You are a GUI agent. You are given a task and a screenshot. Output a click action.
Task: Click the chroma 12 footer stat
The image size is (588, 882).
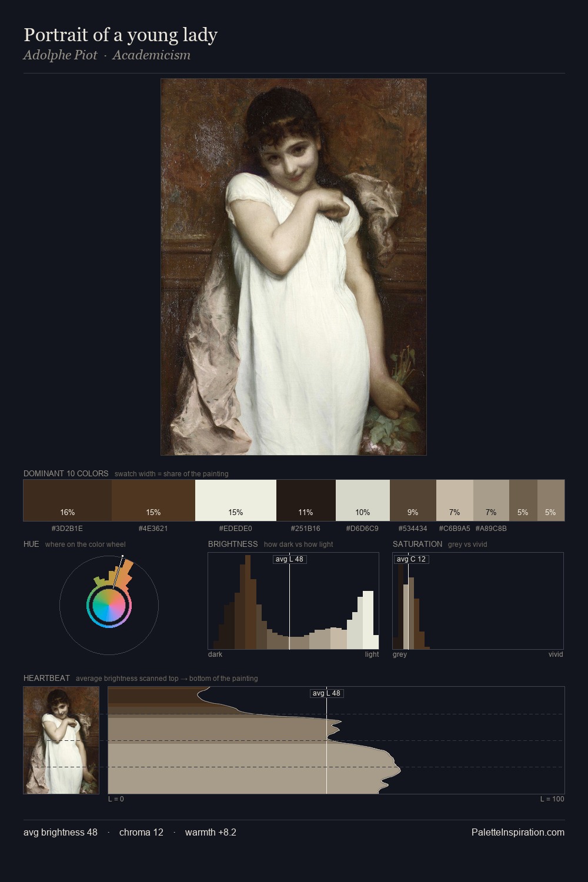(x=141, y=832)
